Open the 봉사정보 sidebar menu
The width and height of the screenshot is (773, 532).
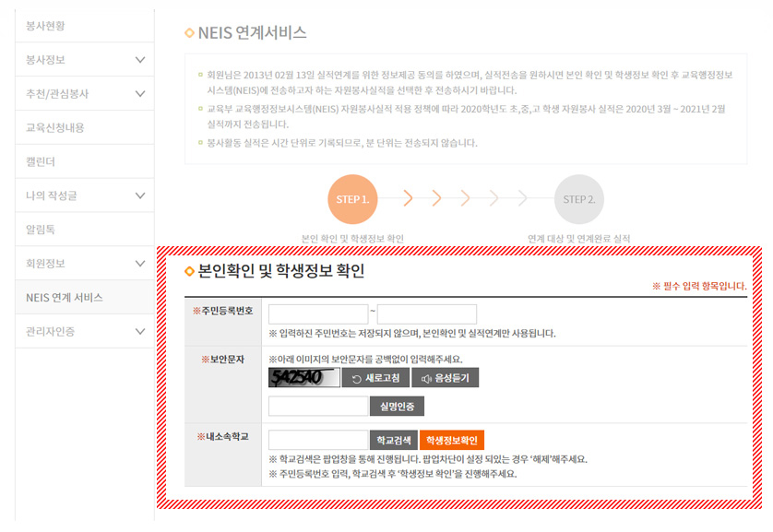(x=84, y=60)
